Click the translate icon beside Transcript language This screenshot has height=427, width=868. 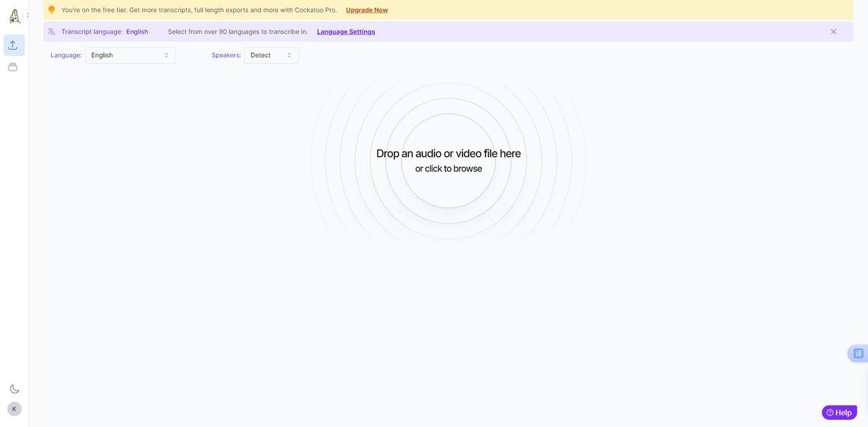click(52, 31)
